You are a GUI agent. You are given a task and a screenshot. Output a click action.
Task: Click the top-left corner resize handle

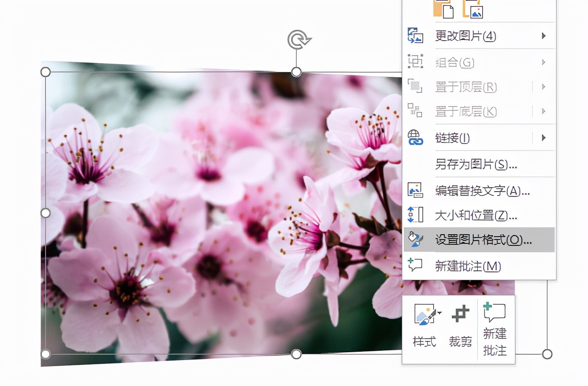tap(45, 72)
